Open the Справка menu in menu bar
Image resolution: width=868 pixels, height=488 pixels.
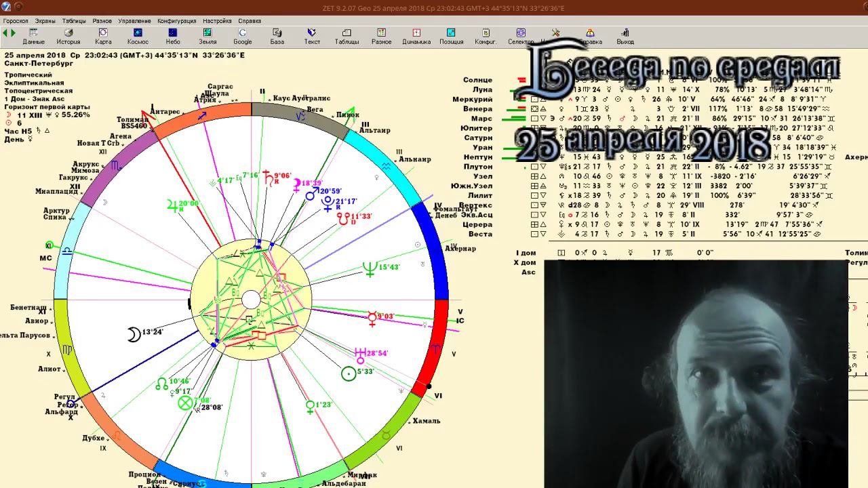pyautogui.click(x=250, y=21)
